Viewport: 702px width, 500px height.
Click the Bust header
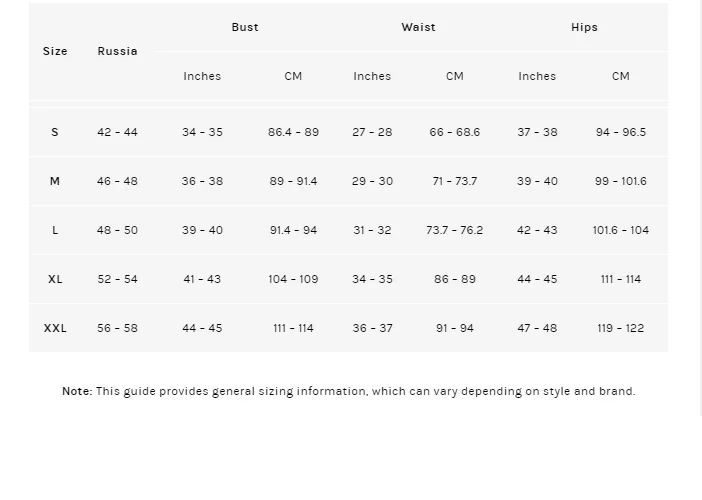tap(245, 27)
